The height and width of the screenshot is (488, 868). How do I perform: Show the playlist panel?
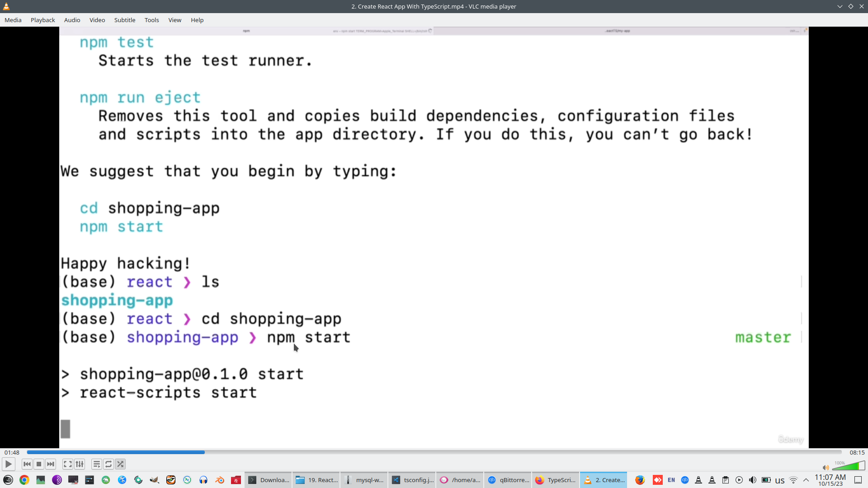[97, 464]
